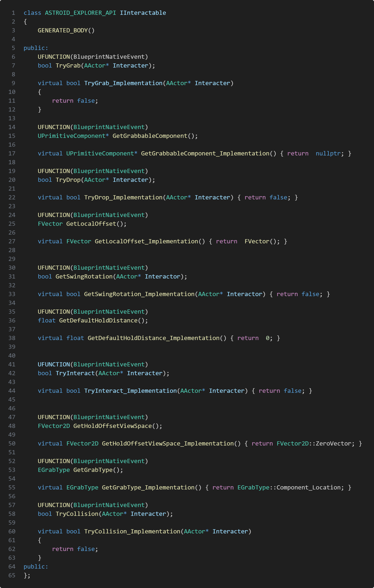Click the public keyword on line 5
Image resolution: width=374 pixels, height=588 pixels.
pos(36,48)
